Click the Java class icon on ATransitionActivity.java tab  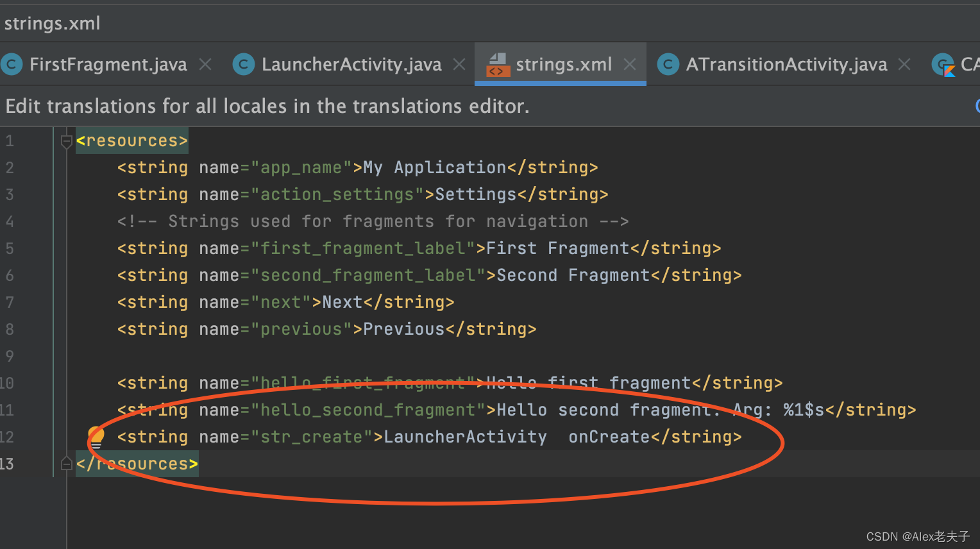coord(667,64)
